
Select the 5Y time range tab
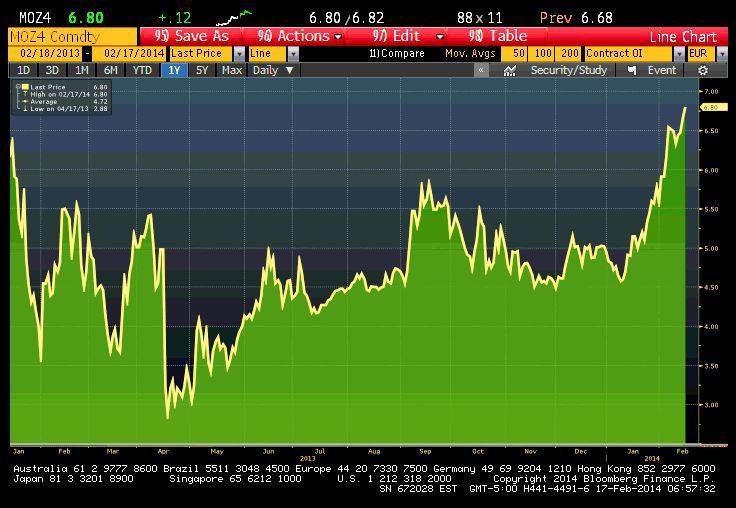tap(203, 70)
